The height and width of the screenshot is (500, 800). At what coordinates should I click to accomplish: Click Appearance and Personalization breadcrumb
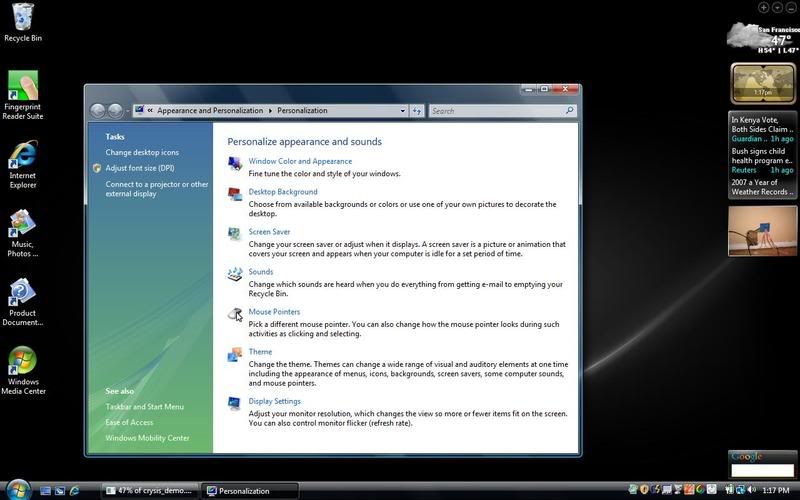(x=210, y=110)
